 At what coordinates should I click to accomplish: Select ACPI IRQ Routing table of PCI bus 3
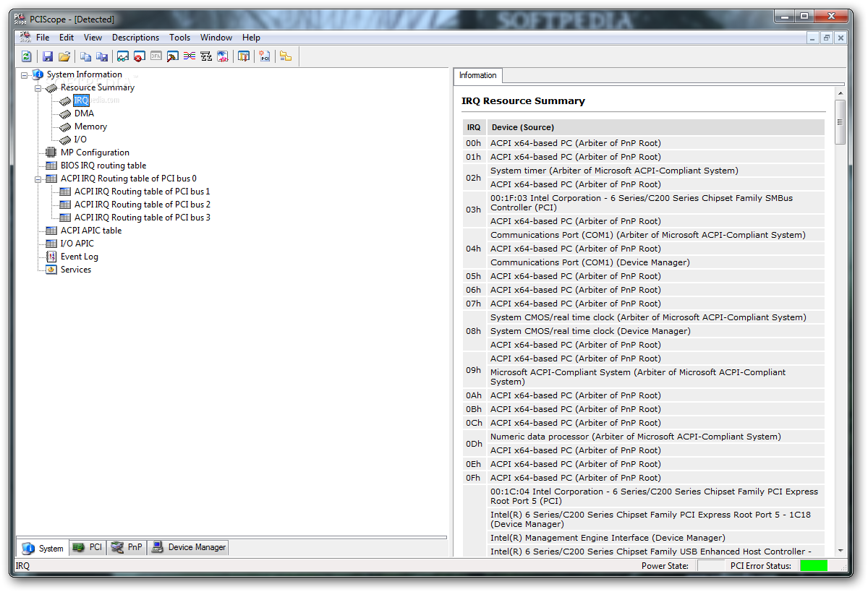tap(142, 218)
